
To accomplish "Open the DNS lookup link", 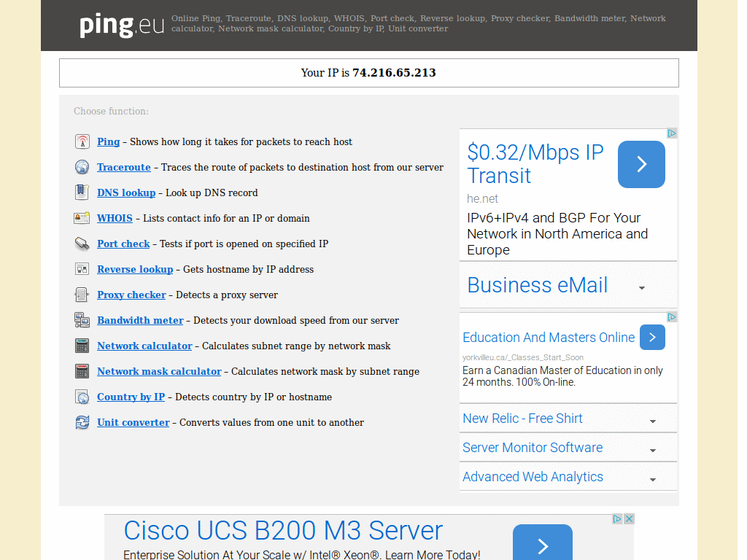I will tap(126, 192).
